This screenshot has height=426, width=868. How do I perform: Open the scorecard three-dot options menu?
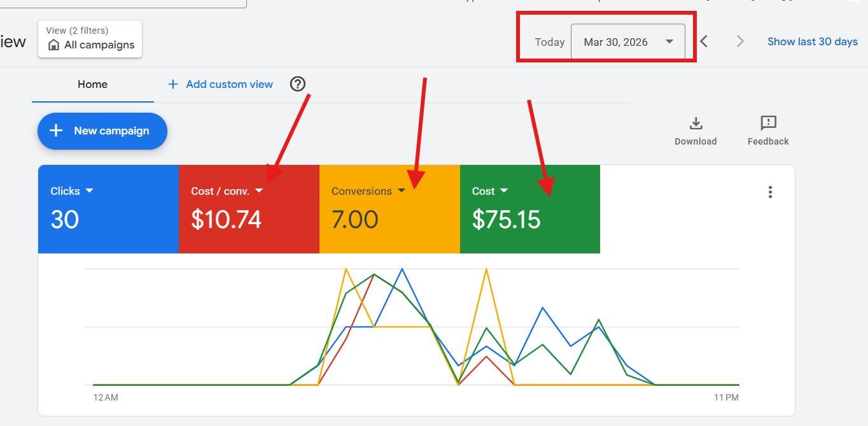point(770,192)
